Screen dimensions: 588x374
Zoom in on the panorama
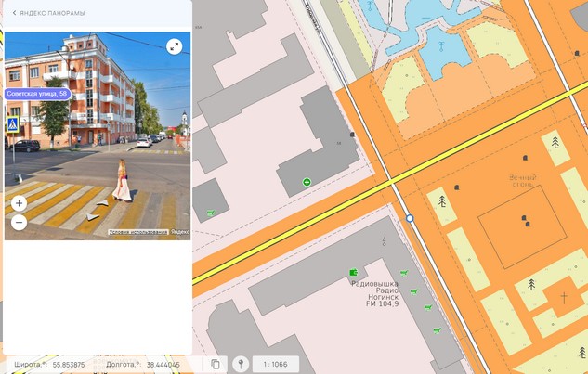pos(19,202)
